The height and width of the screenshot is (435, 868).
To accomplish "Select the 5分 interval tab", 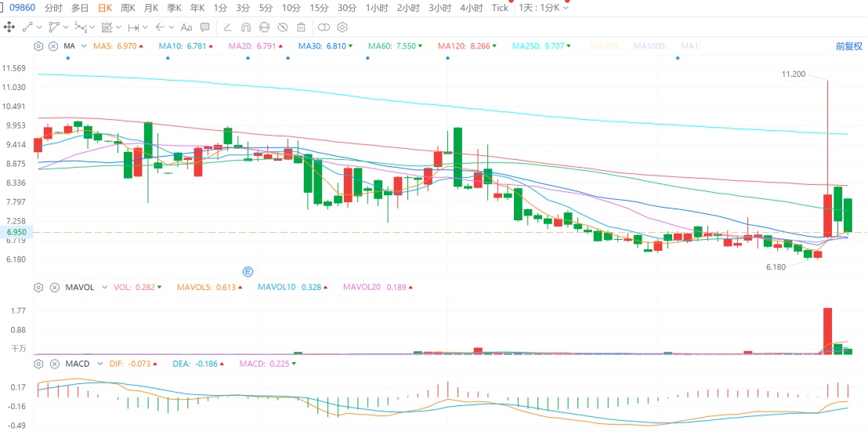I will click(266, 8).
